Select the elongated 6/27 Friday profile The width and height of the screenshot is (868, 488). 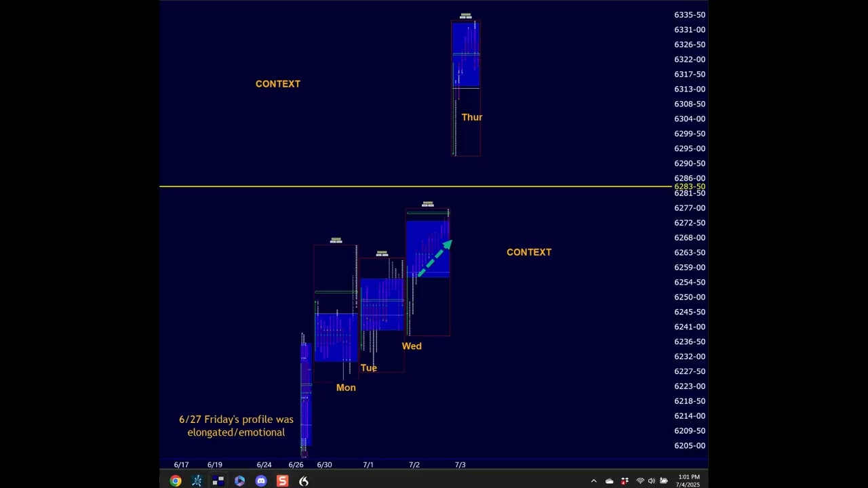tap(306, 396)
